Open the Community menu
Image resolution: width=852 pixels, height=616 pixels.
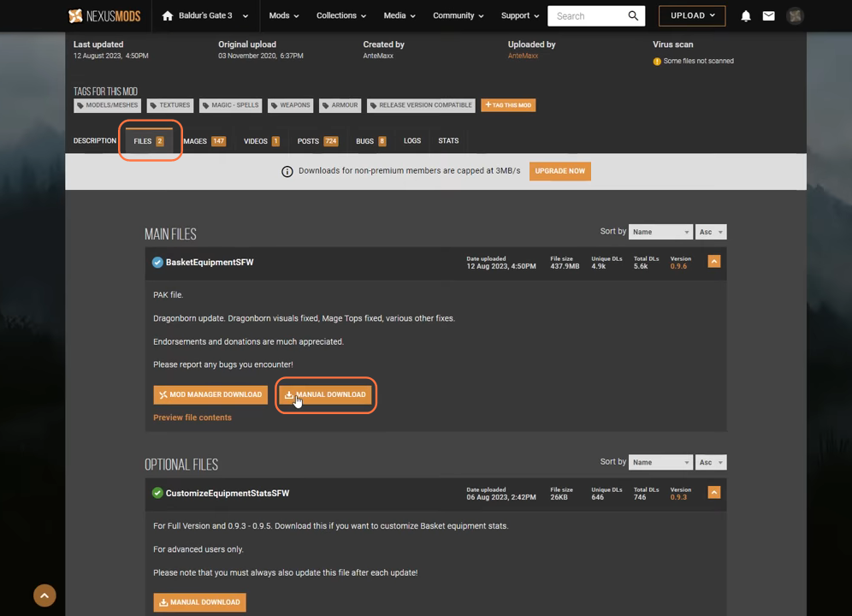(x=458, y=15)
